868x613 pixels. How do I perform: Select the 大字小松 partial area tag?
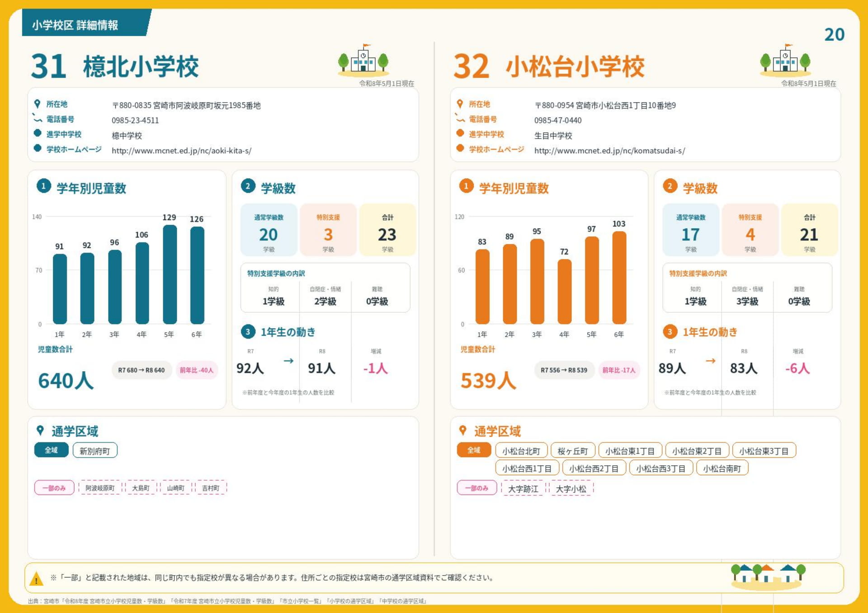coord(571,488)
